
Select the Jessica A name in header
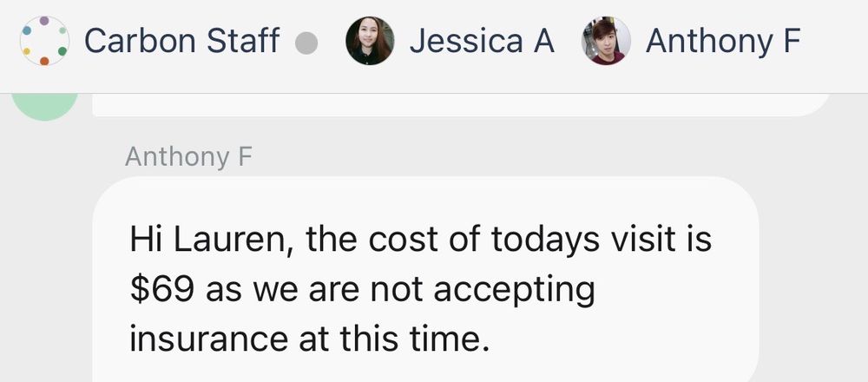(482, 41)
